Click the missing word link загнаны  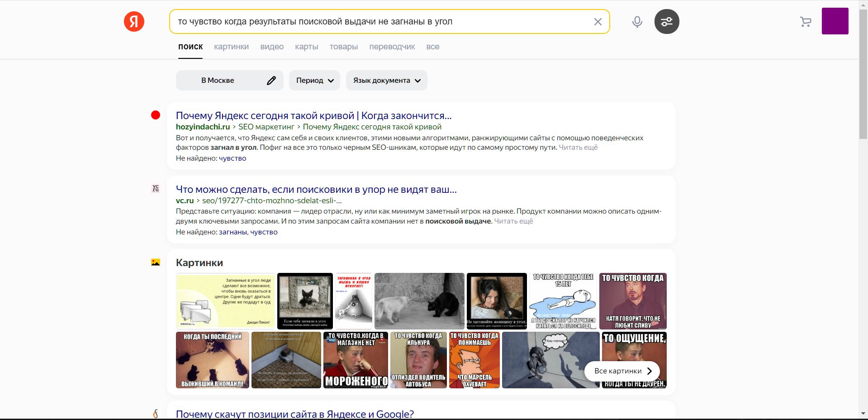pos(232,232)
